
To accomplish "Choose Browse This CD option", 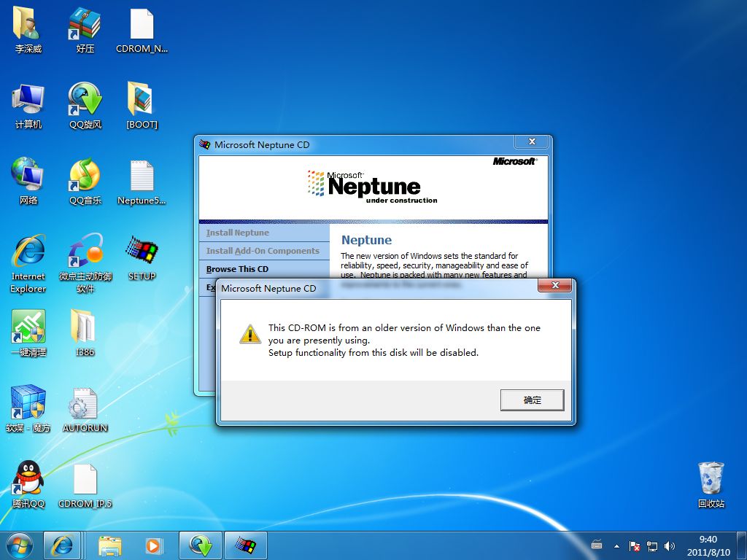I will tap(264, 269).
